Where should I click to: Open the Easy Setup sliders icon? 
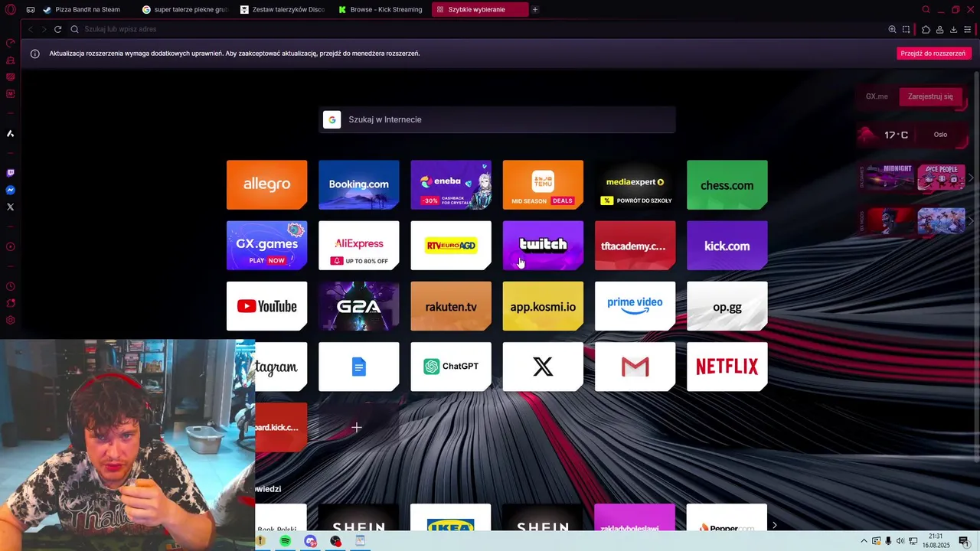pyautogui.click(x=968, y=29)
